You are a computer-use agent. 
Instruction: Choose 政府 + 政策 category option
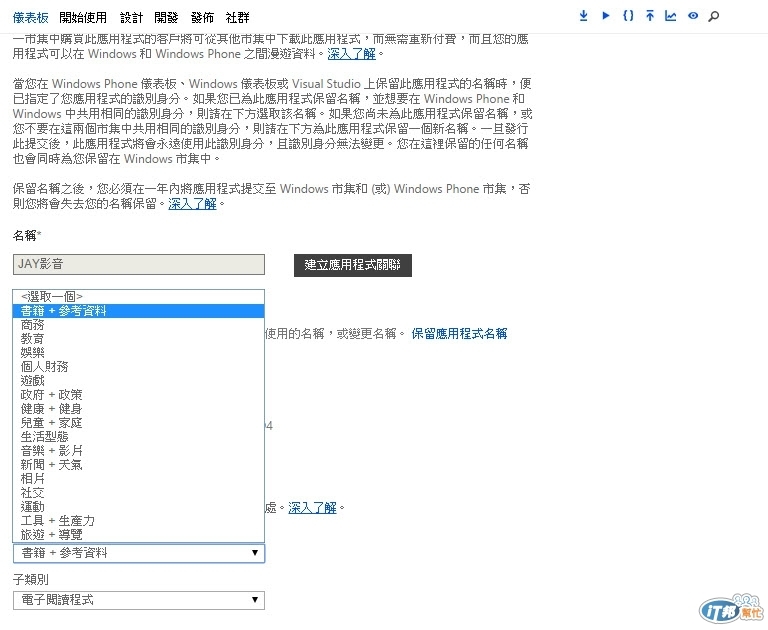point(139,395)
